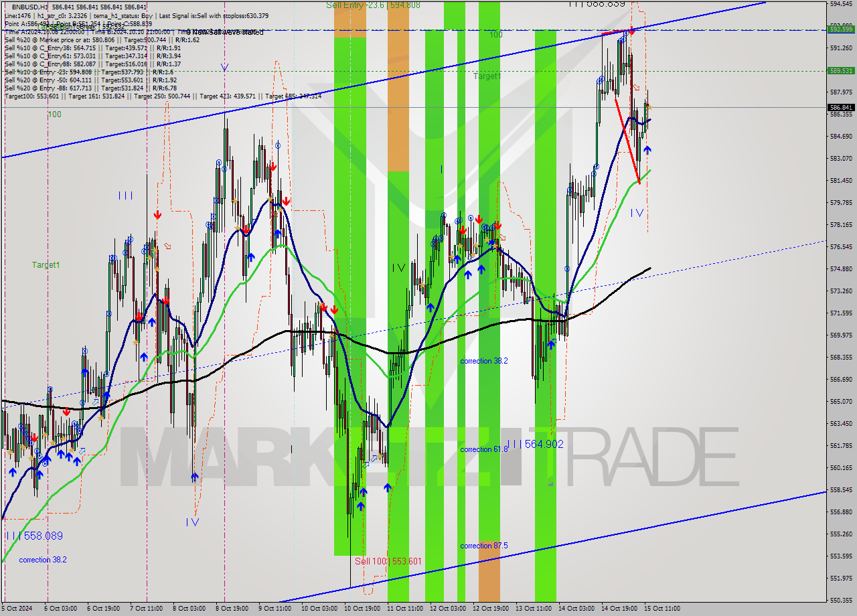Click the '8 Oct 03:00' time label
857x616 pixels.
pos(189,609)
